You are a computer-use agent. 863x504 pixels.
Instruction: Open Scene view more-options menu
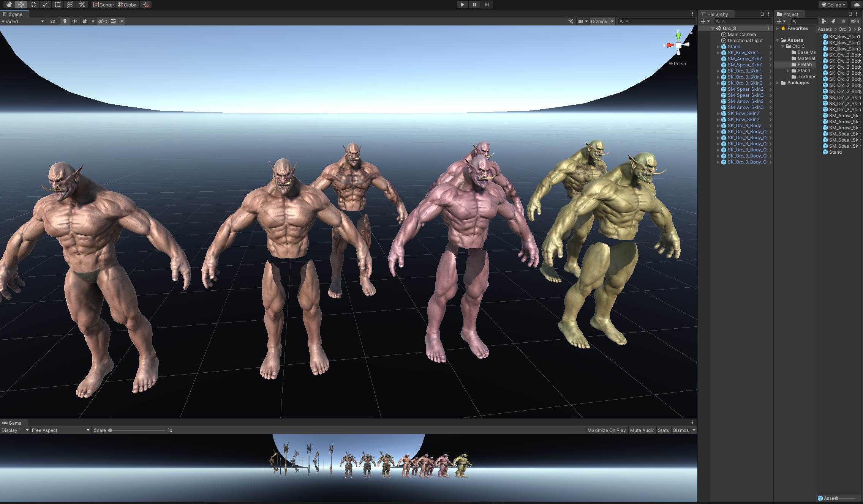(692, 14)
